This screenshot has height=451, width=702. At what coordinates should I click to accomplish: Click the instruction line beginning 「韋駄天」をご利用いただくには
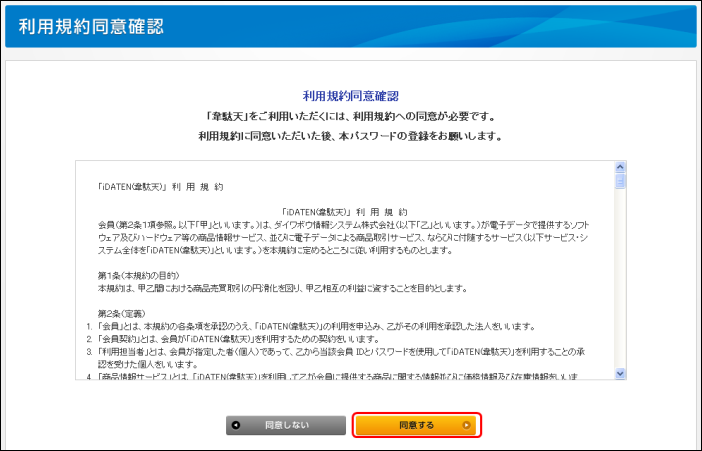coord(350,116)
